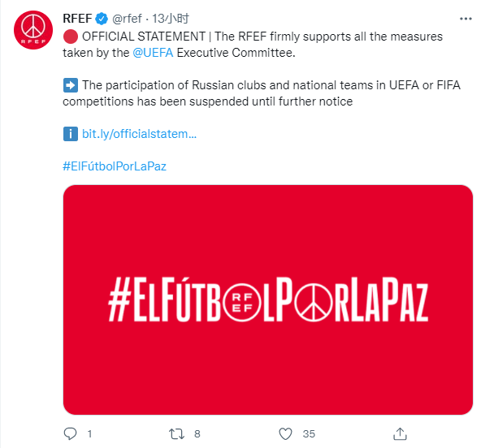This screenshot has height=448, width=485.
Task: Click the reply speech bubble icon
Action: 70,433
